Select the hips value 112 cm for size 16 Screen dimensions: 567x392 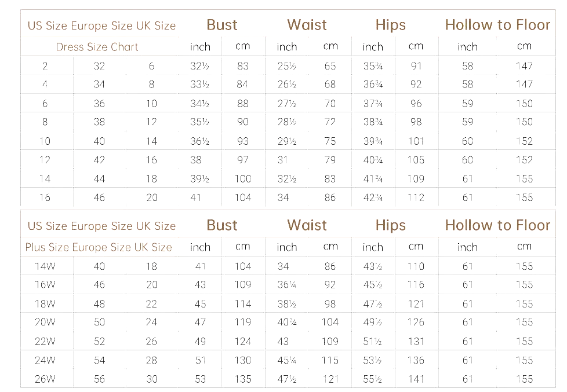(416, 197)
